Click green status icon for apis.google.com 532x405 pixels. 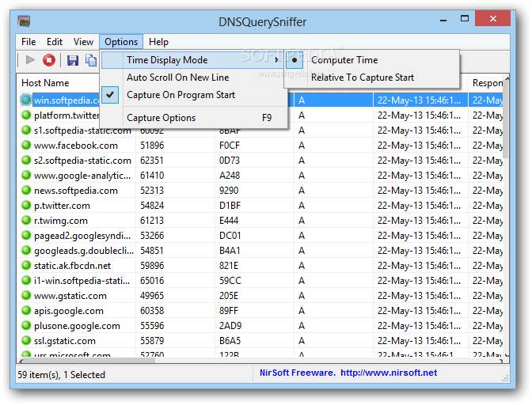pos(26,310)
